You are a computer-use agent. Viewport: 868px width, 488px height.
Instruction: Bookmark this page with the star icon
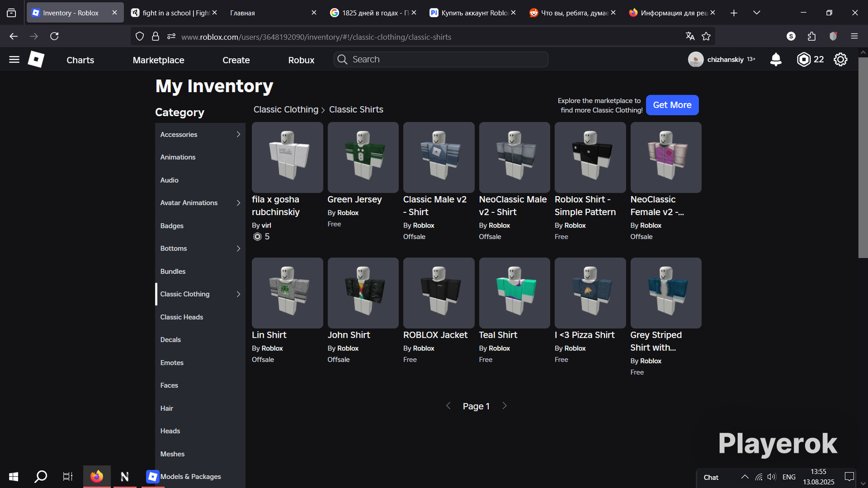[x=706, y=36]
